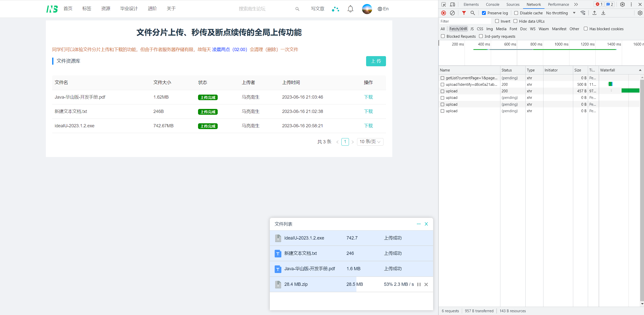Image resolution: width=644 pixels, height=315 pixels.
Task: Clear the network log
Action: click(x=453, y=13)
